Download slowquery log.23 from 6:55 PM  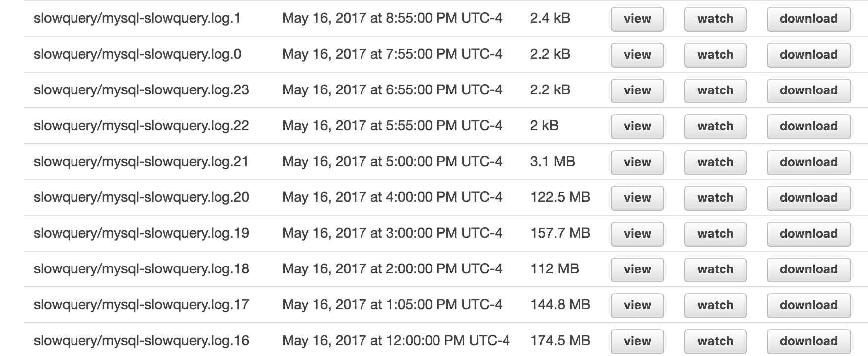[808, 90]
